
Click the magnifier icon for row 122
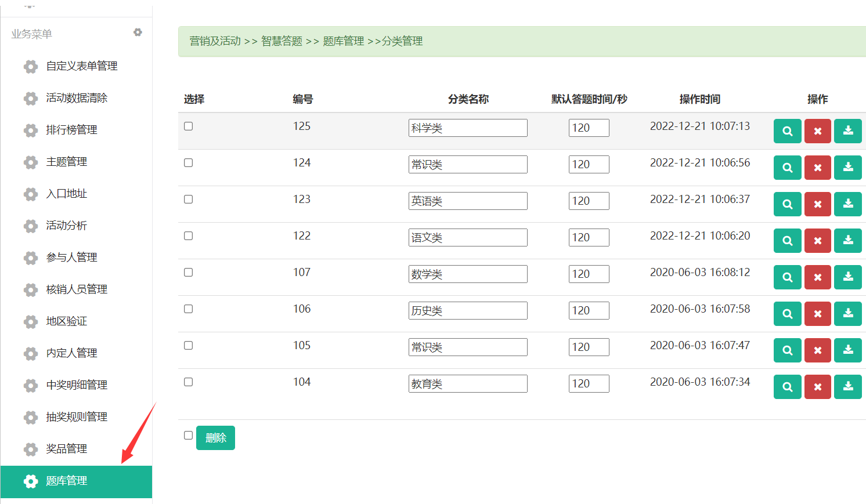(x=787, y=241)
